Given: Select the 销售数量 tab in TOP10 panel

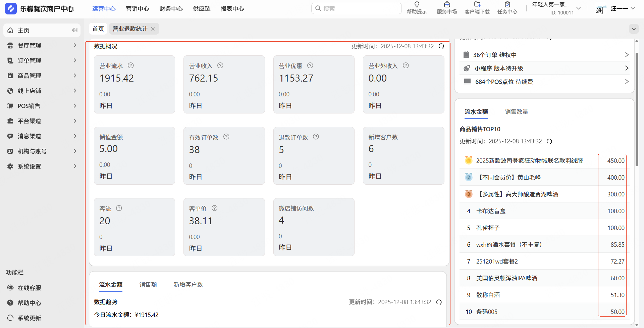Looking at the screenshot, I should pyautogui.click(x=517, y=112).
